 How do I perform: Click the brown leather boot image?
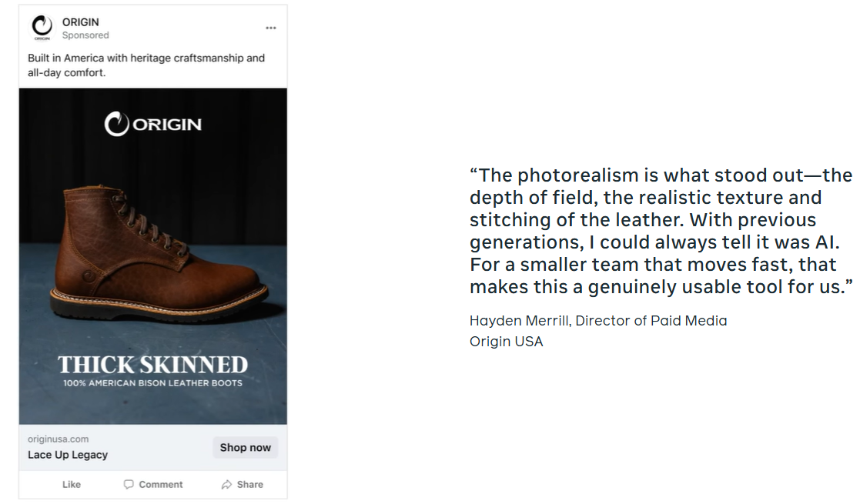coord(159,256)
